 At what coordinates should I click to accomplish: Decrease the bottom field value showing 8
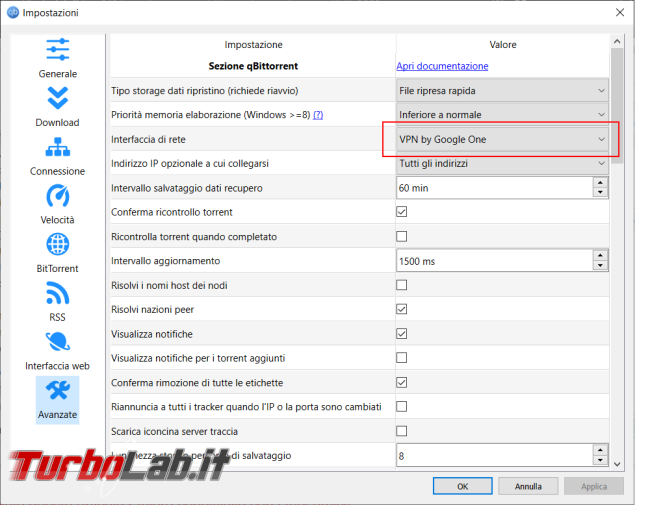pyautogui.click(x=600, y=460)
